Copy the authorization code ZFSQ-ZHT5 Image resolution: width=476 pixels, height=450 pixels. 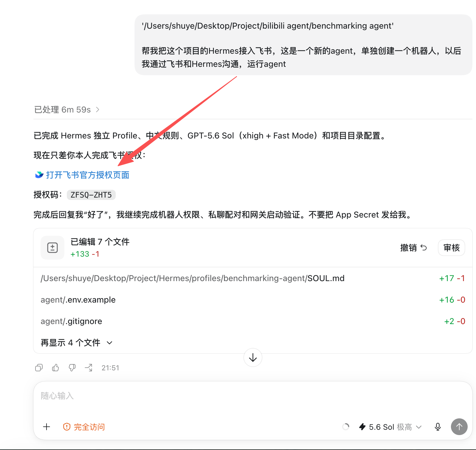[91, 195]
